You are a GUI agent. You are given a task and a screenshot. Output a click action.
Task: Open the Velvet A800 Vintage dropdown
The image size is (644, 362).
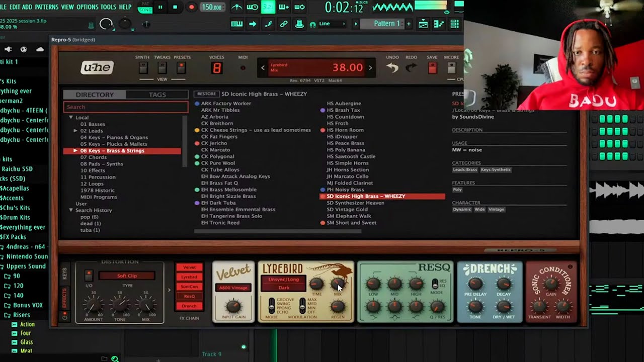pos(233,288)
